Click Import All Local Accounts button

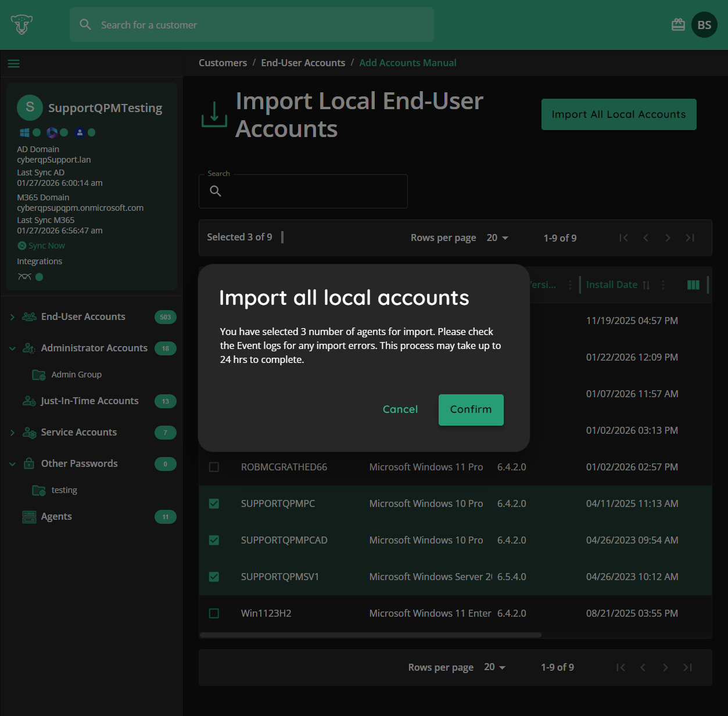click(619, 114)
